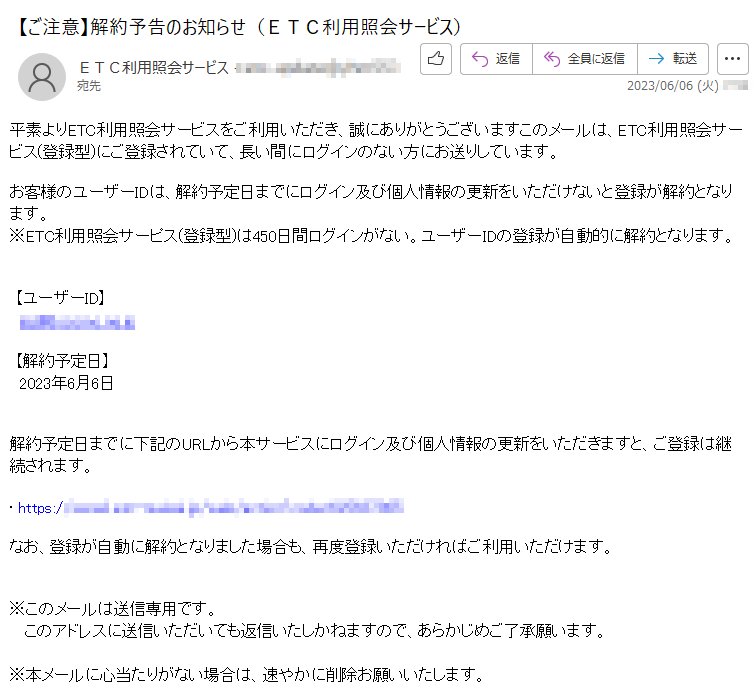Click the 2023/06/06 (火) received date
Screen dimensions: 755x693
pos(673,86)
